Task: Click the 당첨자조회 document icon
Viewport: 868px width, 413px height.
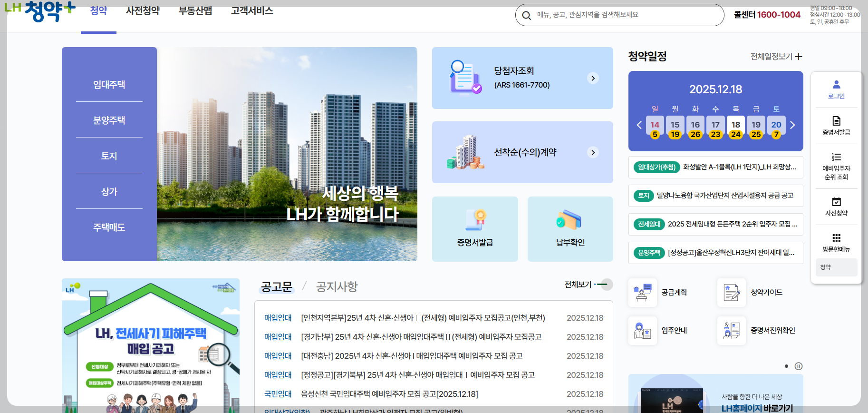Action: point(465,77)
